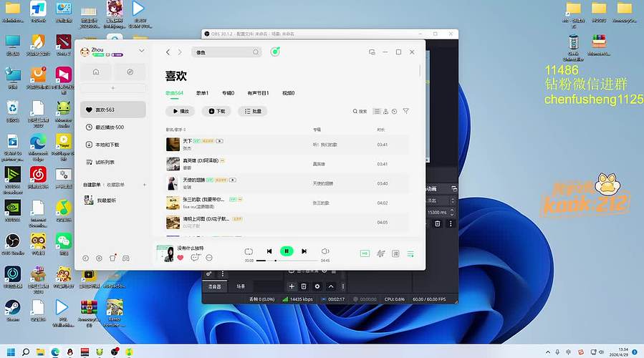The image size is (644, 358).
Task: Open the settings circle icon in the sidebar footer
Action: tap(99, 258)
